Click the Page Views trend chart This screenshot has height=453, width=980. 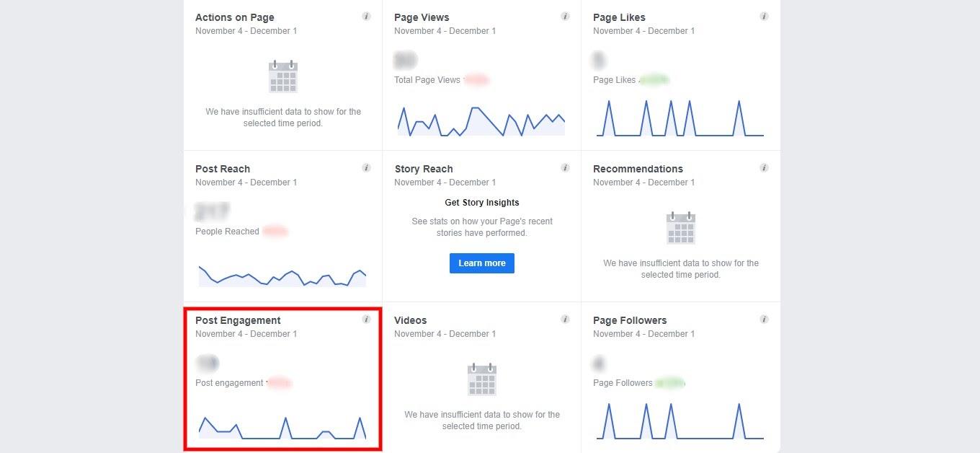(481, 120)
